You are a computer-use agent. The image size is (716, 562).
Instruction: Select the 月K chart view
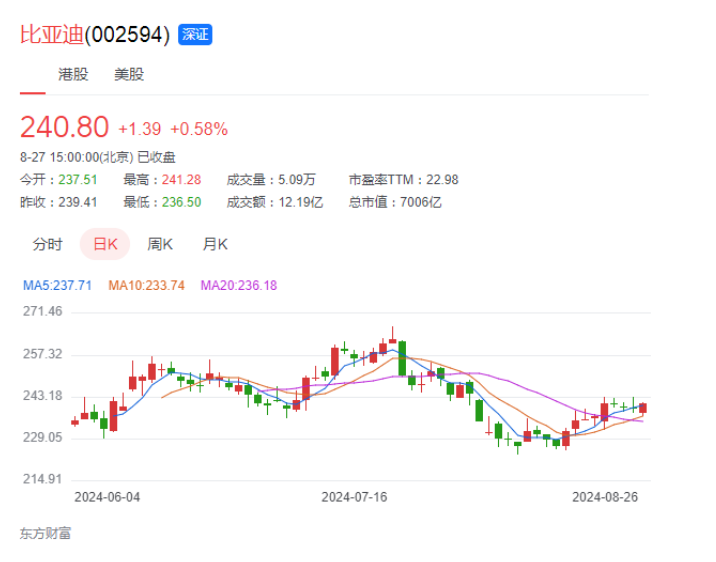tap(215, 244)
